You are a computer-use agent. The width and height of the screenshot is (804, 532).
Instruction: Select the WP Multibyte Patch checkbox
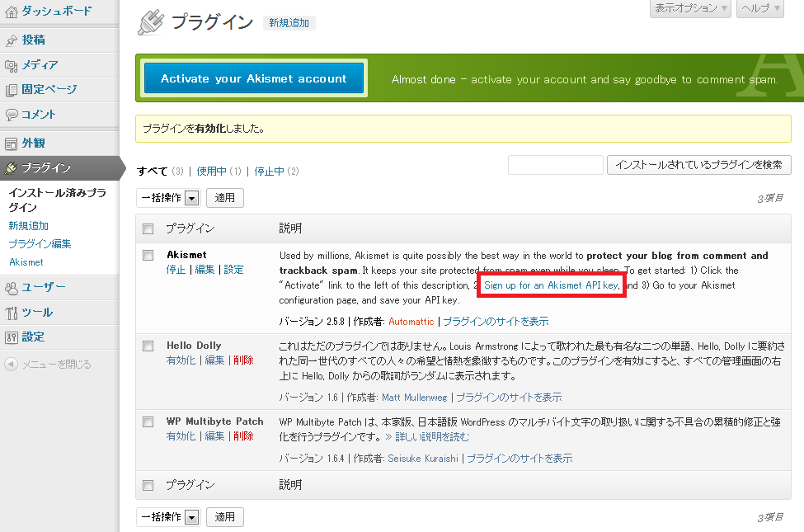(148, 421)
